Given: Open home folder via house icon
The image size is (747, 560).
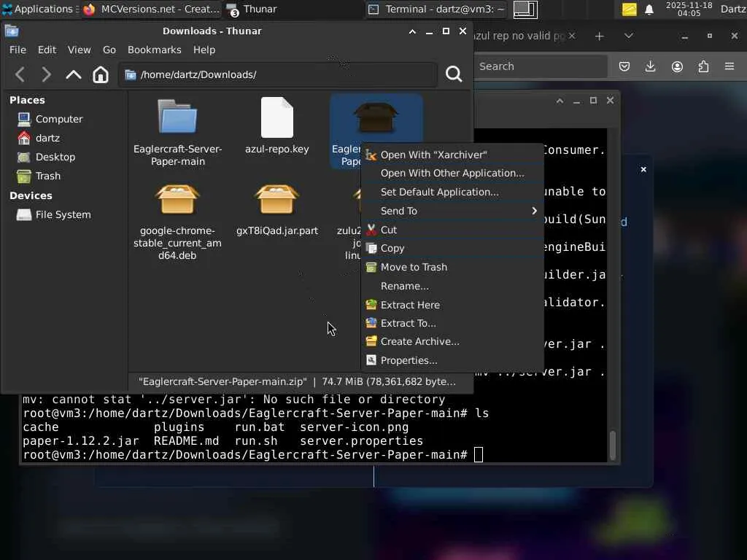Looking at the screenshot, I should click(x=101, y=74).
